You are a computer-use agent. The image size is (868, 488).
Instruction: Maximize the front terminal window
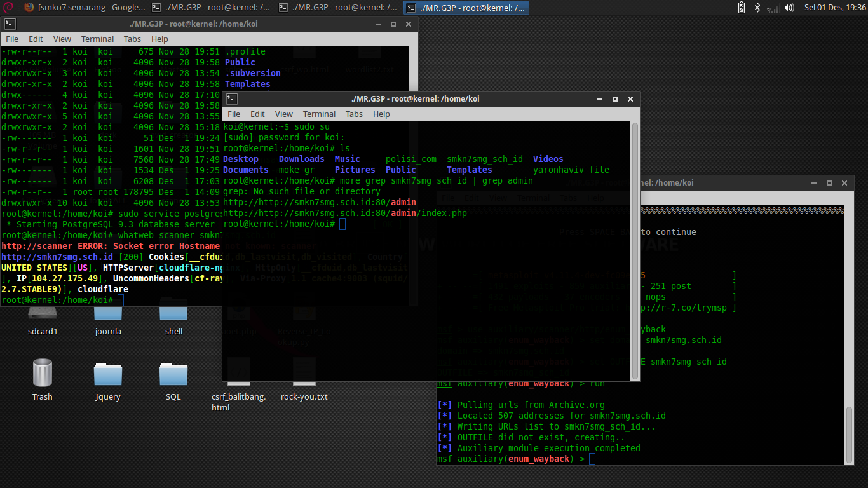pos(614,99)
